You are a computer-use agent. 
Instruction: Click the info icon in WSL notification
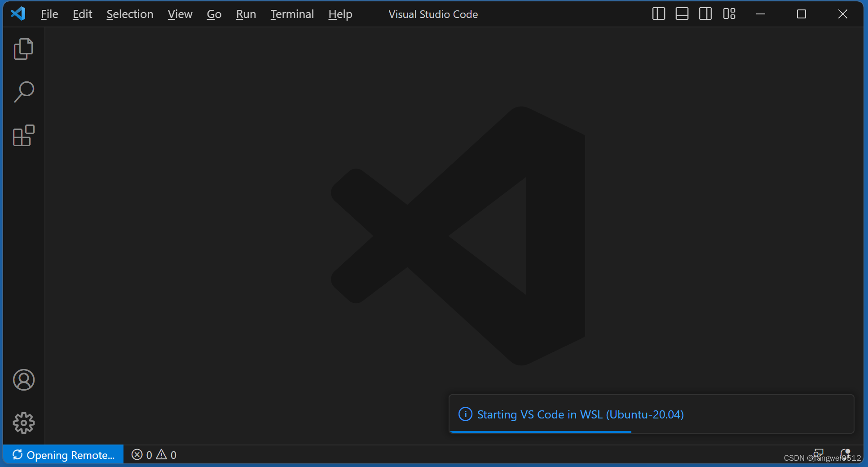(x=465, y=414)
